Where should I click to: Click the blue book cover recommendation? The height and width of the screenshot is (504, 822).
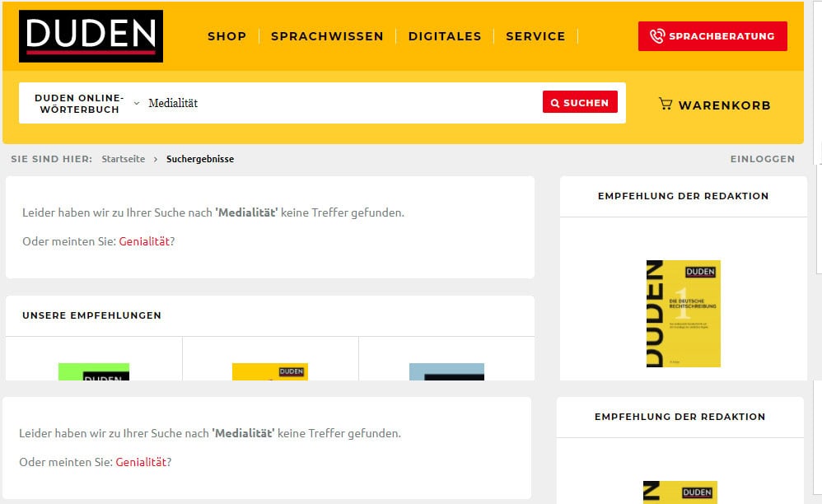click(446, 372)
